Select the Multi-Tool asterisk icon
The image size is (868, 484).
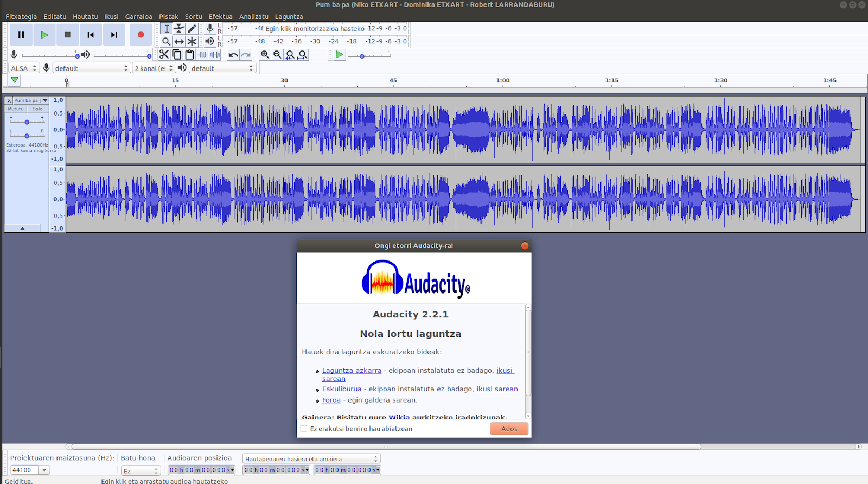(192, 41)
